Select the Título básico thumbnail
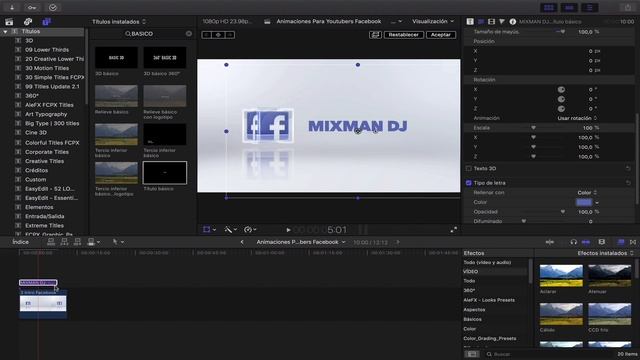Screen dimensions: 640x360 click(x=165, y=173)
